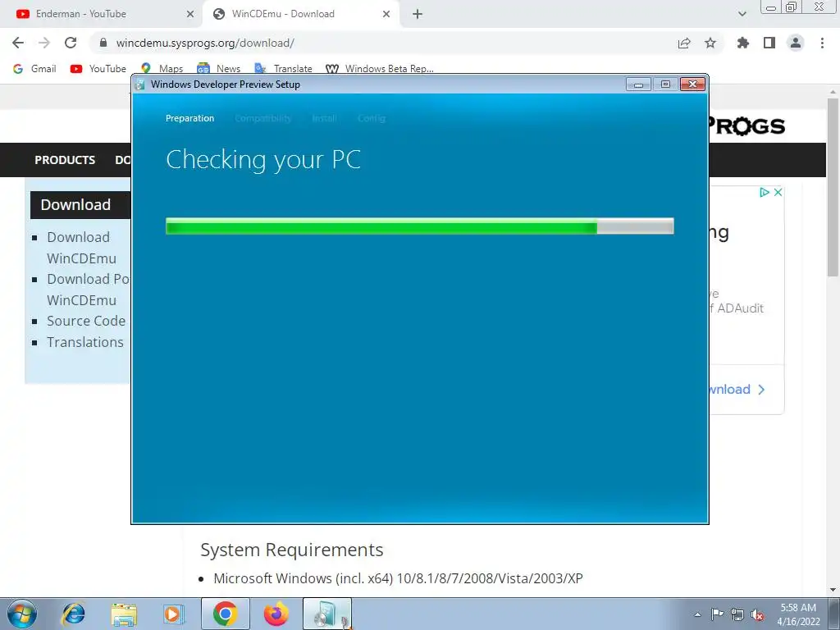Click the Windows Developer Preview Setup title bar icon
The width and height of the screenshot is (840, 630).
pos(139,84)
